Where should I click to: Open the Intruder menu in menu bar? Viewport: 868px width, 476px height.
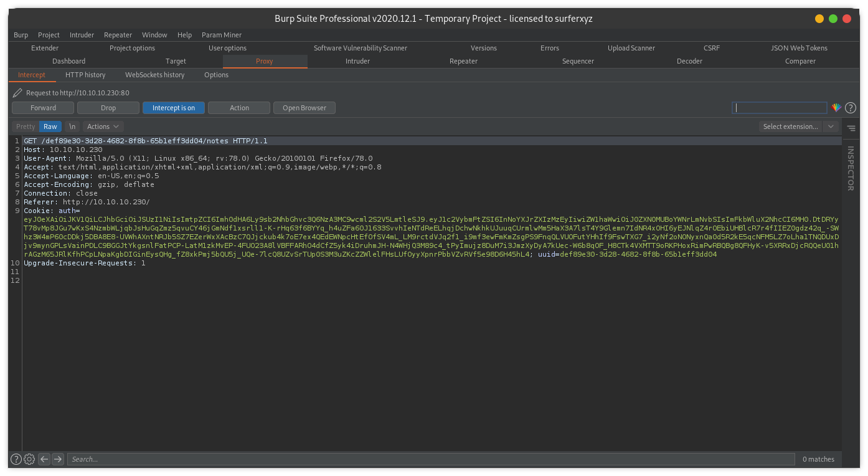coord(82,35)
